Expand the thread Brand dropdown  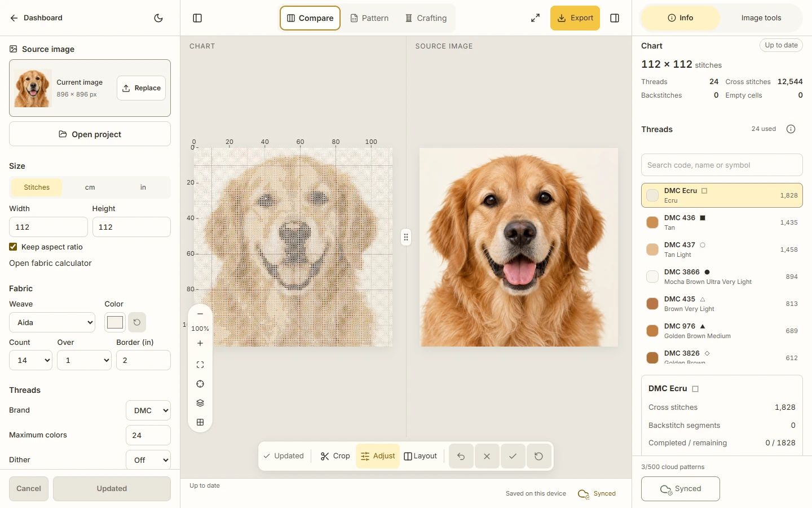click(148, 410)
